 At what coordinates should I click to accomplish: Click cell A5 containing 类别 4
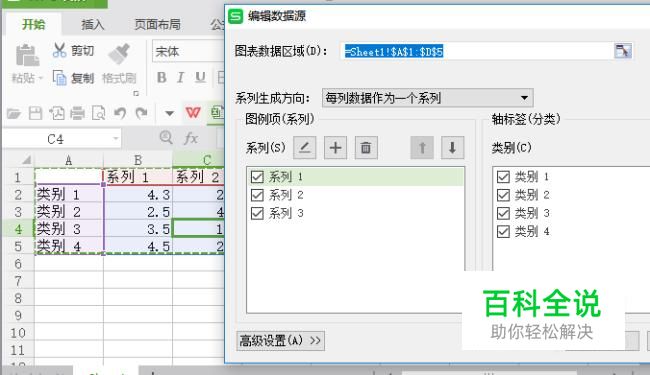pyautogui.click(x=69, y=246)
